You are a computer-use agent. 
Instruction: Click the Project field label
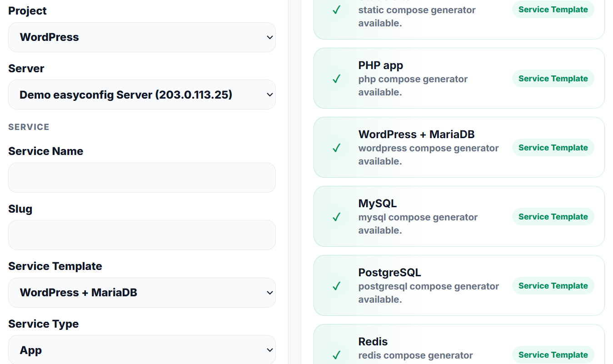point(27,11)
